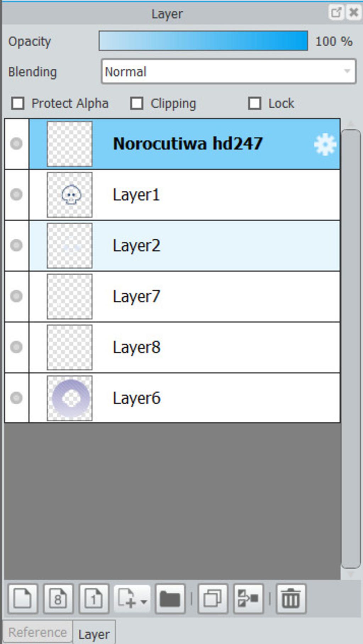The height and width of the screenshot is (644, 363).
Task: Merge layer down with the one below
Action: point(248,599)
